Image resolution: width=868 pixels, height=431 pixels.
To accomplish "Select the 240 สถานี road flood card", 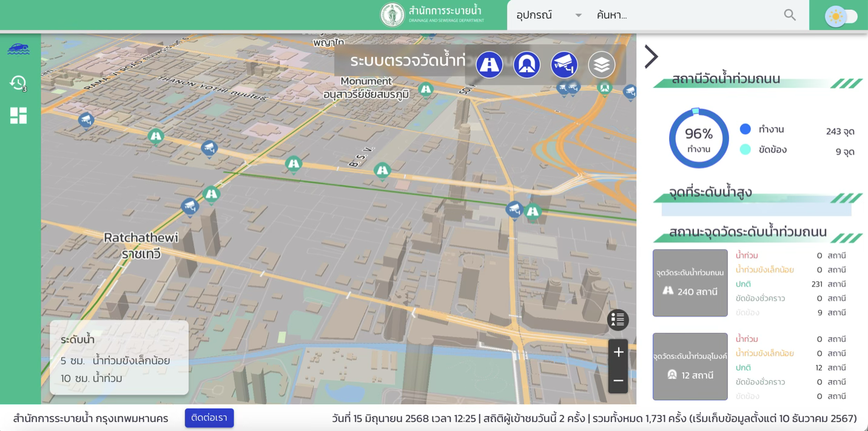I will click(x=690, y=282).
